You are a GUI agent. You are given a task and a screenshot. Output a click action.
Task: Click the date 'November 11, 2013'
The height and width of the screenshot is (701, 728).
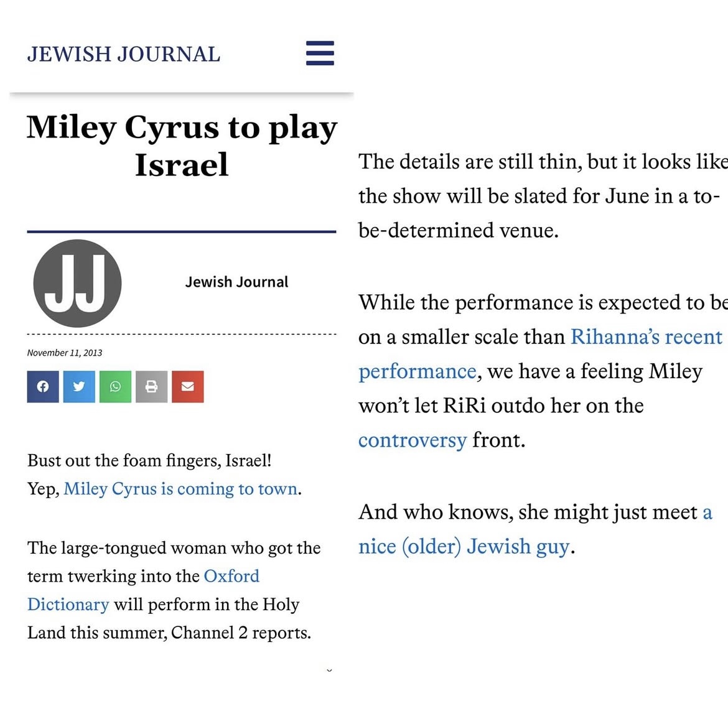coord(65,353)
